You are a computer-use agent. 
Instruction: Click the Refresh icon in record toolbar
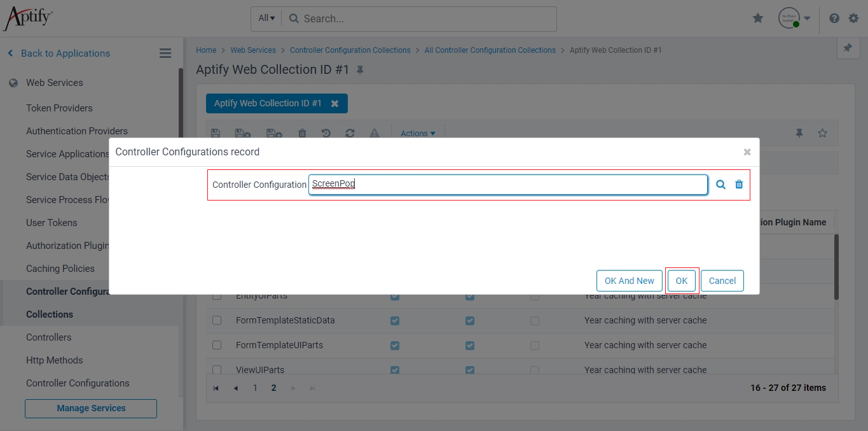[350, 133]
